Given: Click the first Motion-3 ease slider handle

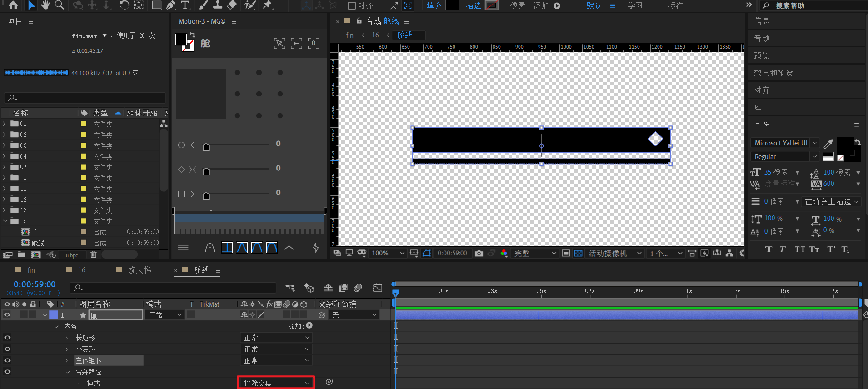Looking at the screenshot, I should click(206, 147).
